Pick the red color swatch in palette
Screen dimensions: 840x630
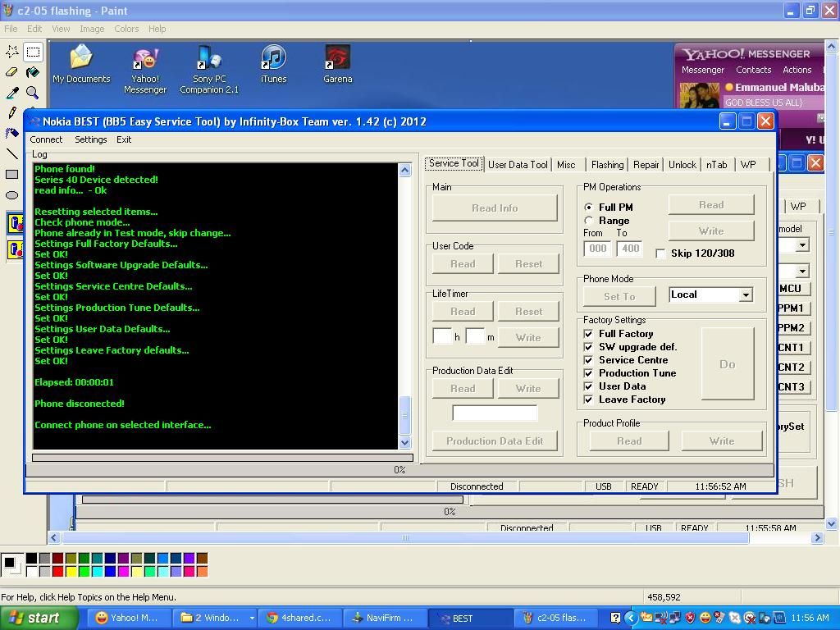click(57, 571)
